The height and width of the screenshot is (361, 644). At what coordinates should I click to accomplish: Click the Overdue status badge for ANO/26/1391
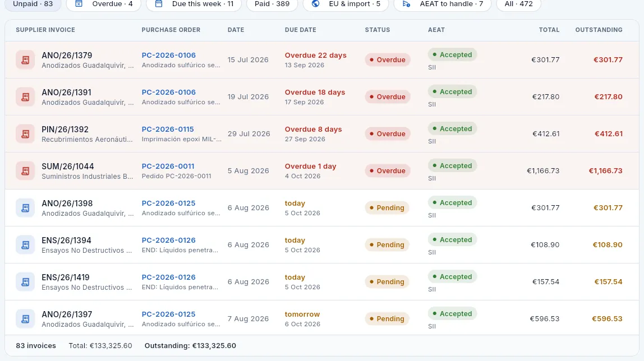pos(387,97)
